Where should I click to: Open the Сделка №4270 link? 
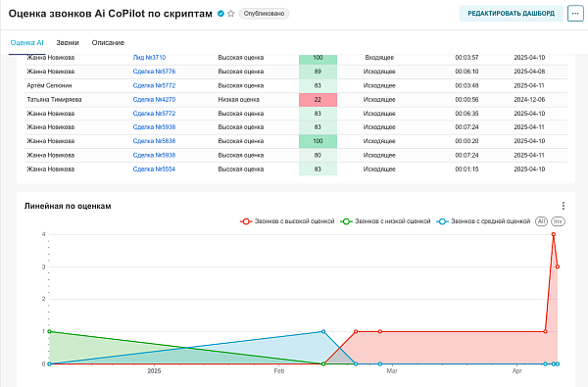154,99
